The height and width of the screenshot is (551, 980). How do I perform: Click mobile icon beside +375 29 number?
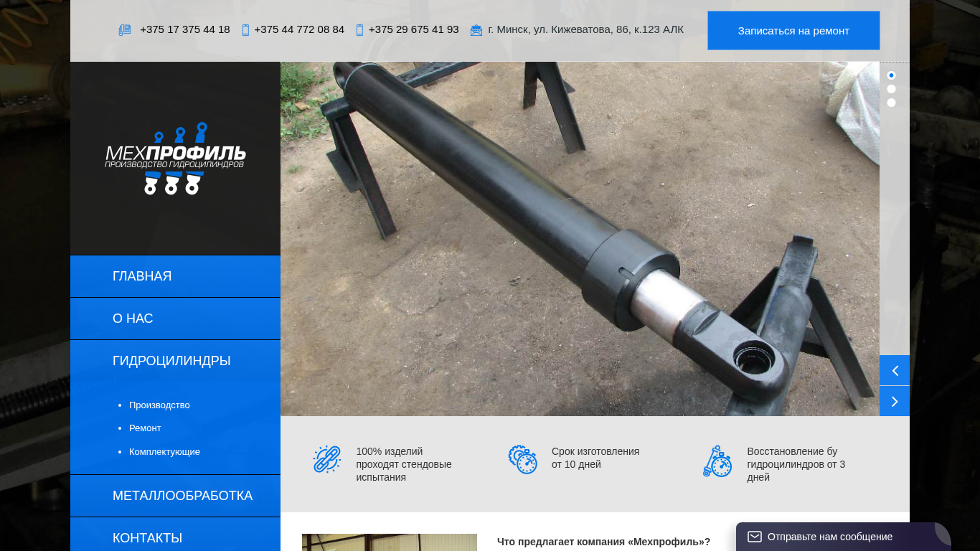359,30
